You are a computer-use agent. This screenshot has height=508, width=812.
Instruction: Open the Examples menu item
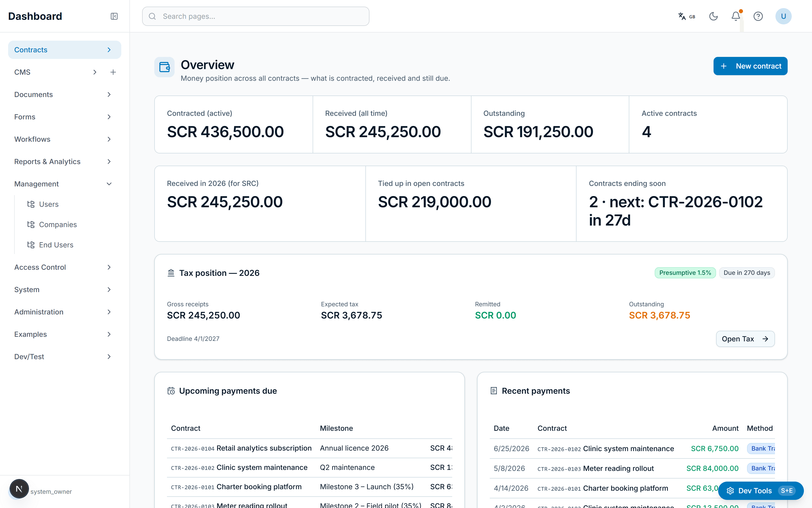pyautogui.click(x=64, y=334)
